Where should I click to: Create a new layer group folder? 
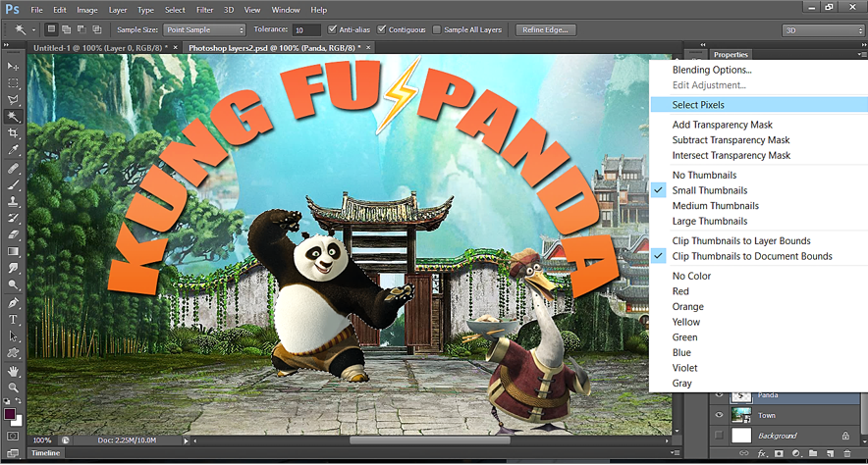813,453
